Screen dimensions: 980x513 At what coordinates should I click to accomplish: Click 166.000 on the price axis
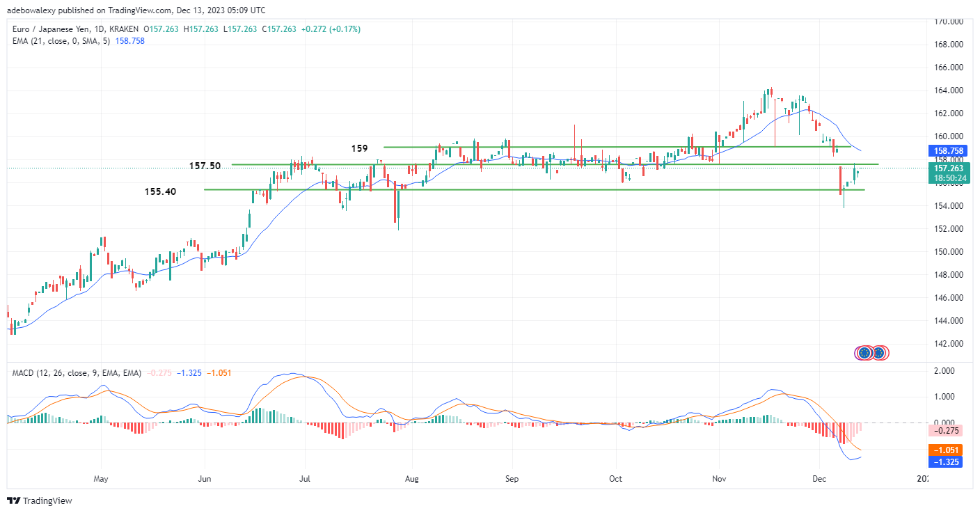click(x=948, y=68)
